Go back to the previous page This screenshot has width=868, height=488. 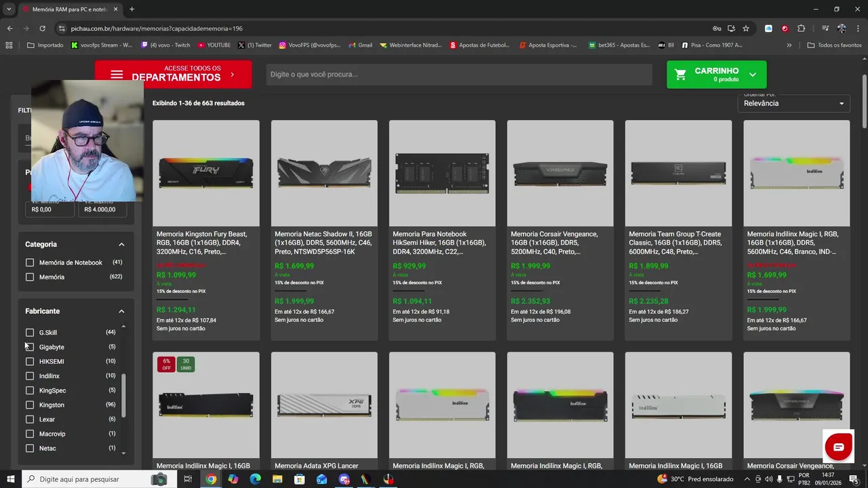click(9, 28)
